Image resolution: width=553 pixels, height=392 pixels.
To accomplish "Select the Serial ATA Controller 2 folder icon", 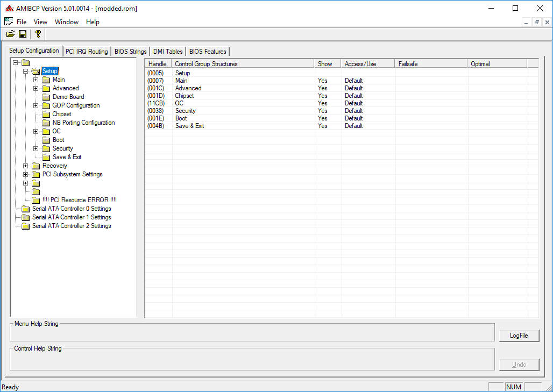I will pyautogui.click(x=25, y=226).
